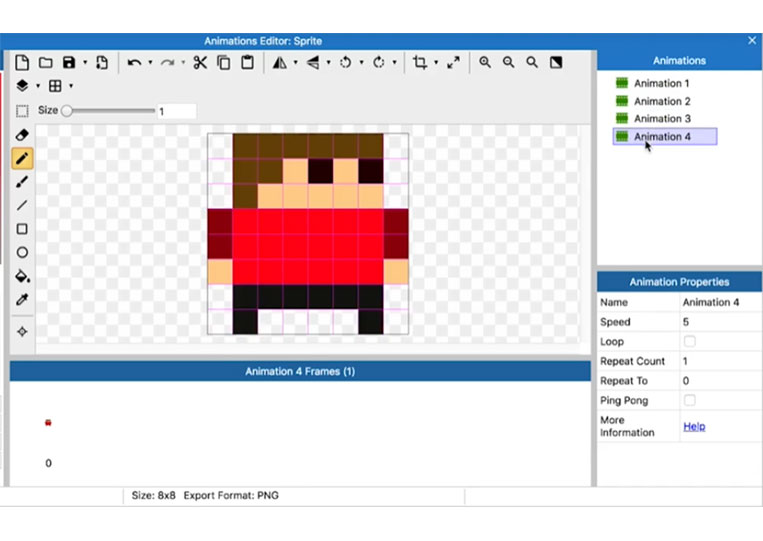Select the Eyedropper color picker
The width and height of the screenshot is (763, 541).
(x=22, y=300)
